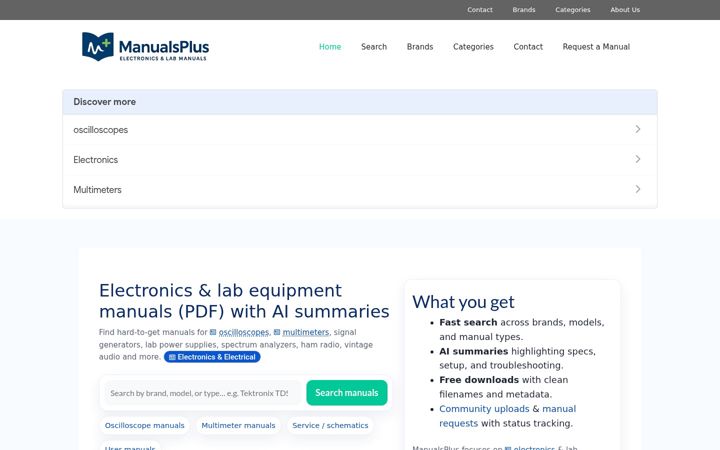Open Brands in the top grey bar
The height and width of the screenshot is (450, 720).
[x=524, y=10]
